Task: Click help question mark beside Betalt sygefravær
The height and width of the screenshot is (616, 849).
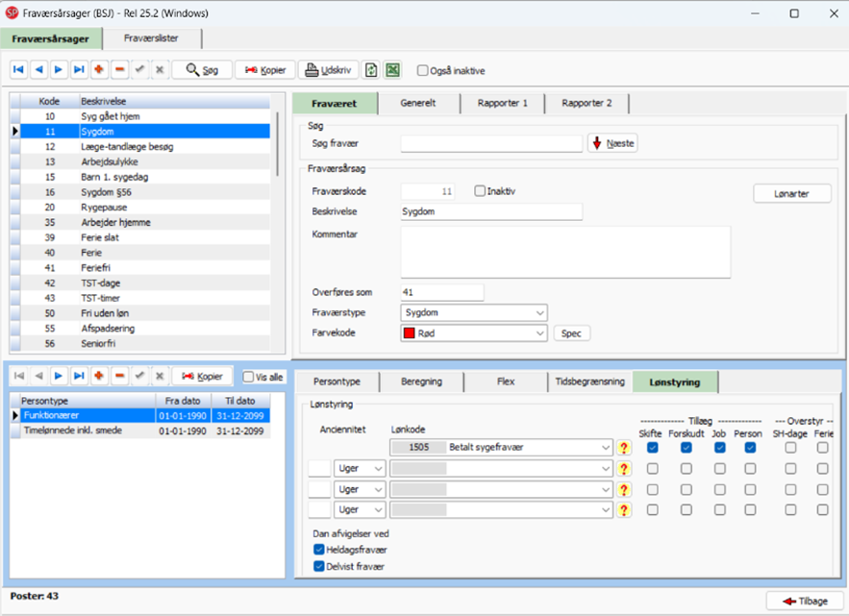Action: pyautogui.click(x=624, y=448)
